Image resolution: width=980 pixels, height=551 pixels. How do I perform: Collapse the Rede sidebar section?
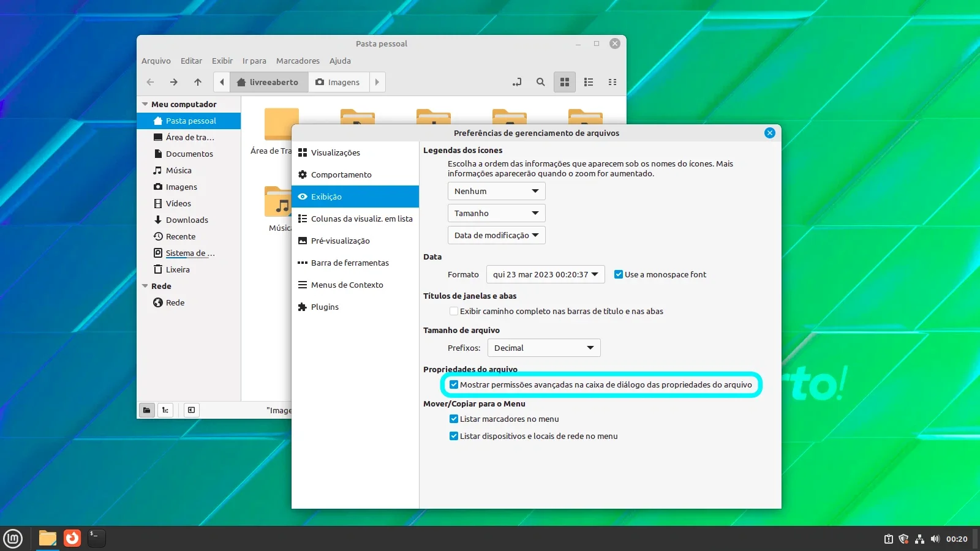point(145,286)
